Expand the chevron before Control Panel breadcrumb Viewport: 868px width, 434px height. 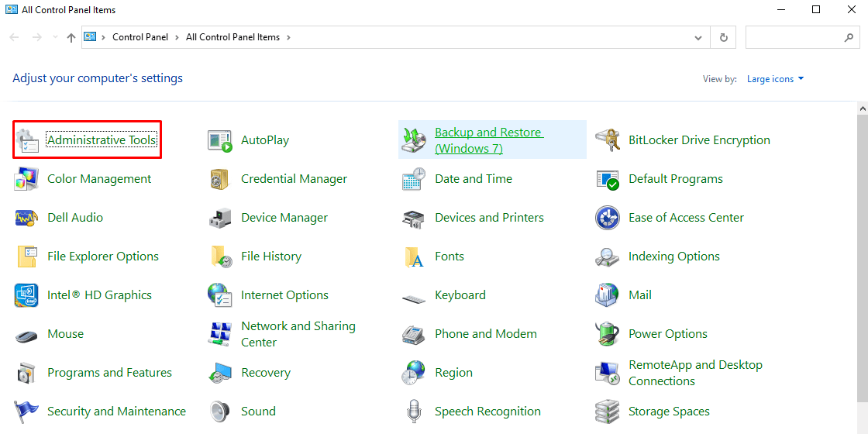(x=103, y=38)
